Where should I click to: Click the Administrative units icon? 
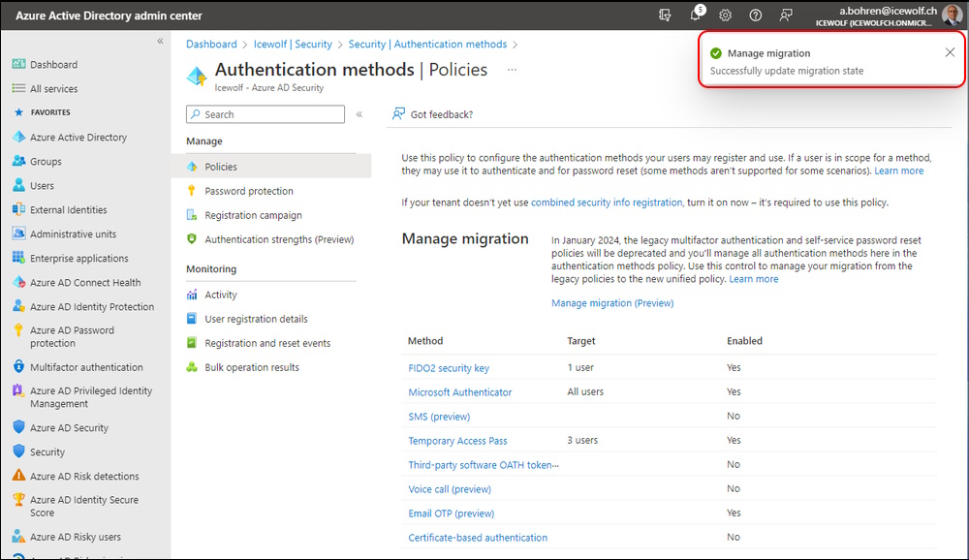click(18, 233)
